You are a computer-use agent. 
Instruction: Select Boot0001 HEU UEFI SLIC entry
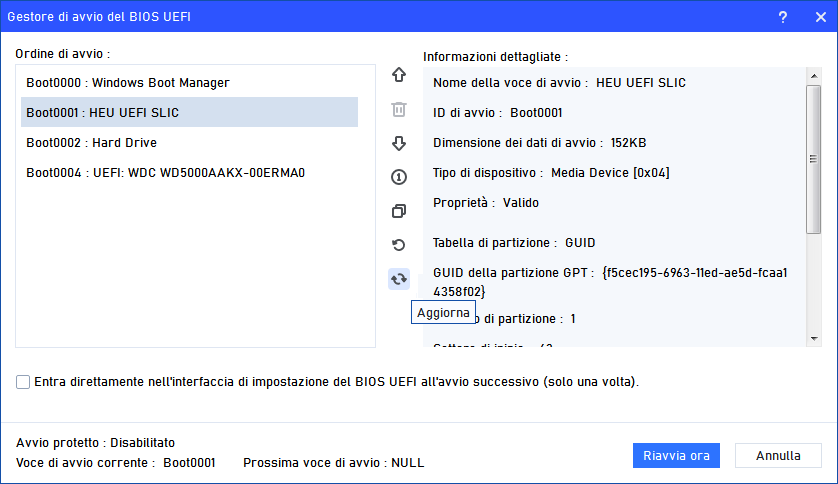[x=103, y=112]
